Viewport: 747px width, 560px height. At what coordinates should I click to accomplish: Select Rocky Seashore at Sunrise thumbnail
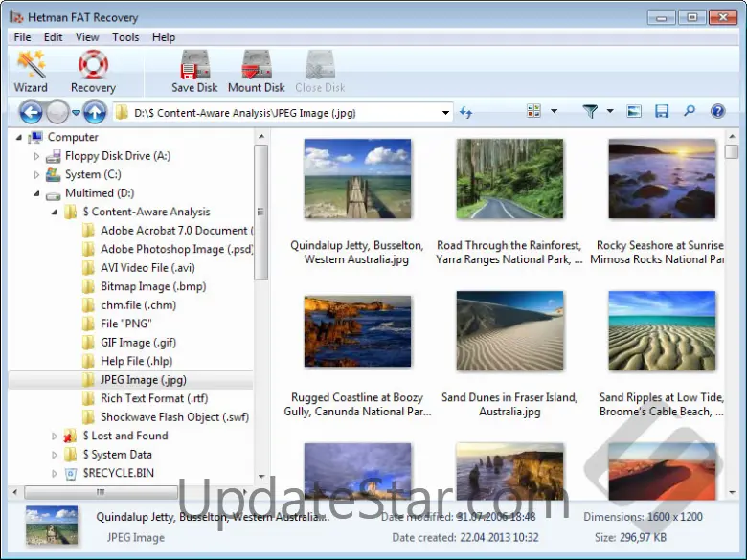pyautogui.click(x=662, y=179)
